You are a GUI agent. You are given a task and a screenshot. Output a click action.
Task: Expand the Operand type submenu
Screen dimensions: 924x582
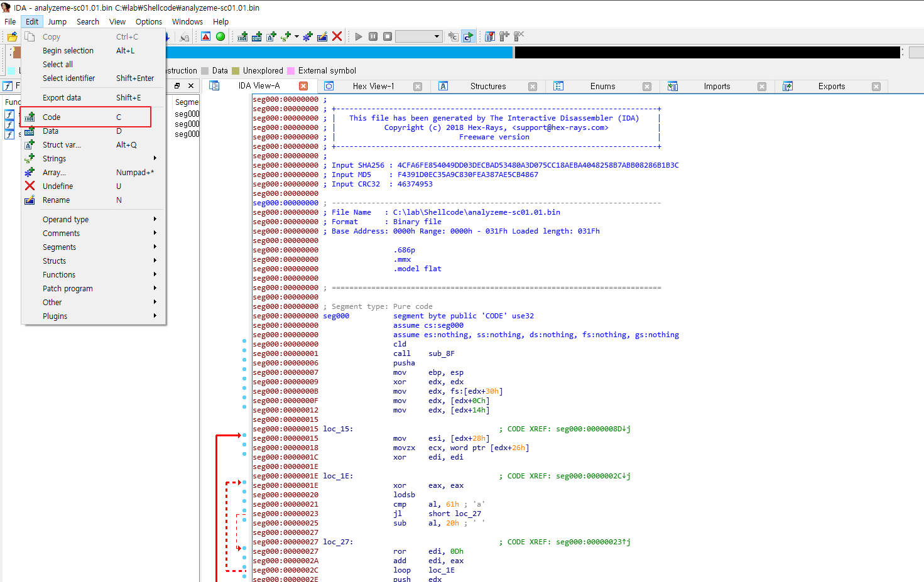click(94, 220)
